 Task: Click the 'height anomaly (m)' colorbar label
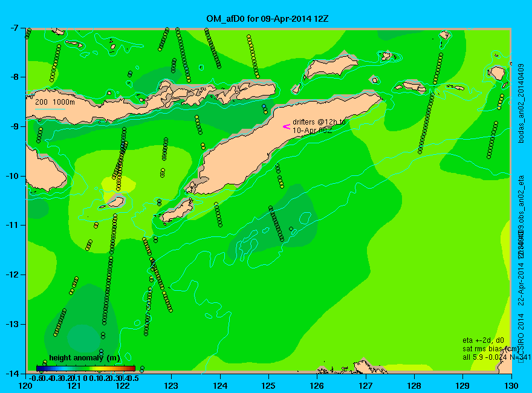click(x=85, y=358)
